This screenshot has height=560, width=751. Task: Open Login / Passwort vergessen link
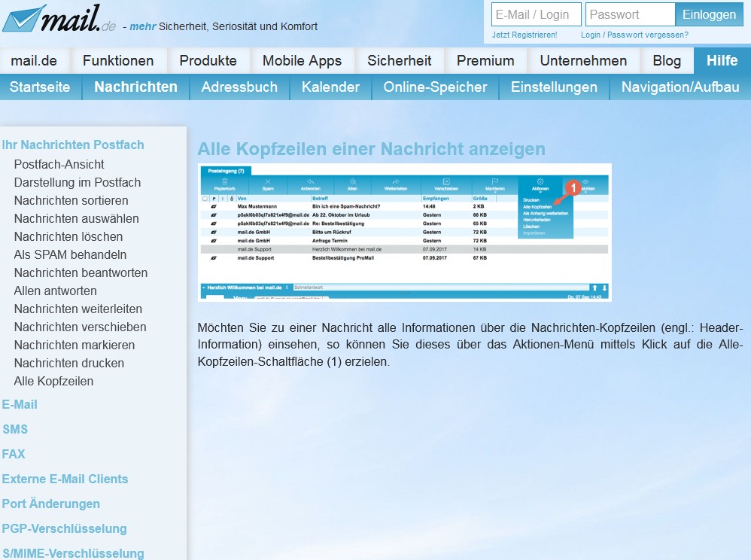634,35
